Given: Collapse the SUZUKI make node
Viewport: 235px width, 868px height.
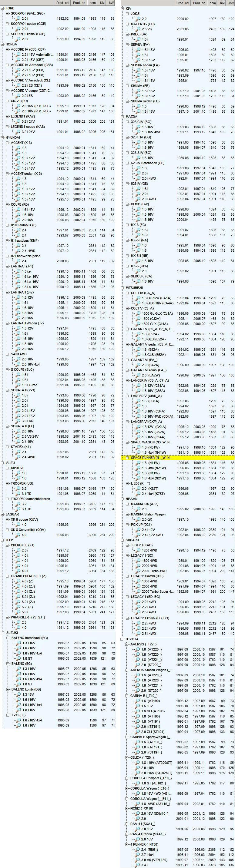Looking at the screenshot, I should click(x=2, y=633).
